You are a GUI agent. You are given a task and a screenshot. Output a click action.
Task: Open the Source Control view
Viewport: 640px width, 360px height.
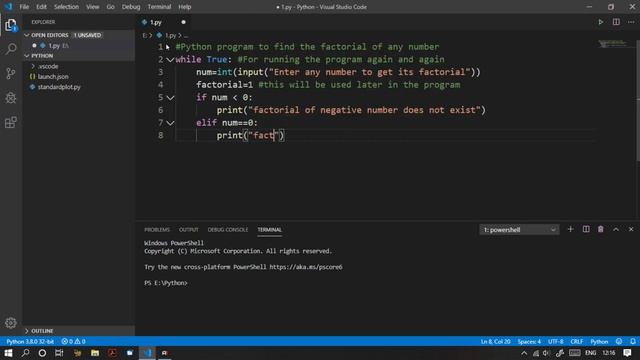[11, 73]
